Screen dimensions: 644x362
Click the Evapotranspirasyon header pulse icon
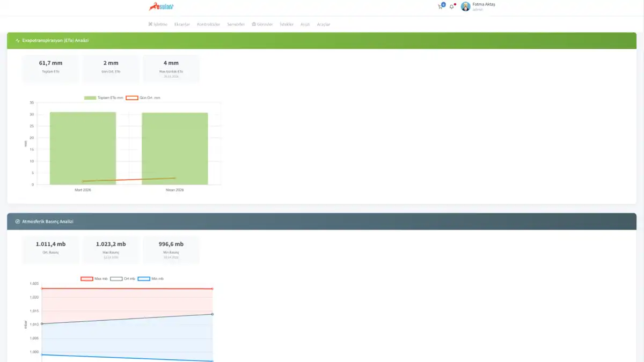coord(18,41)
